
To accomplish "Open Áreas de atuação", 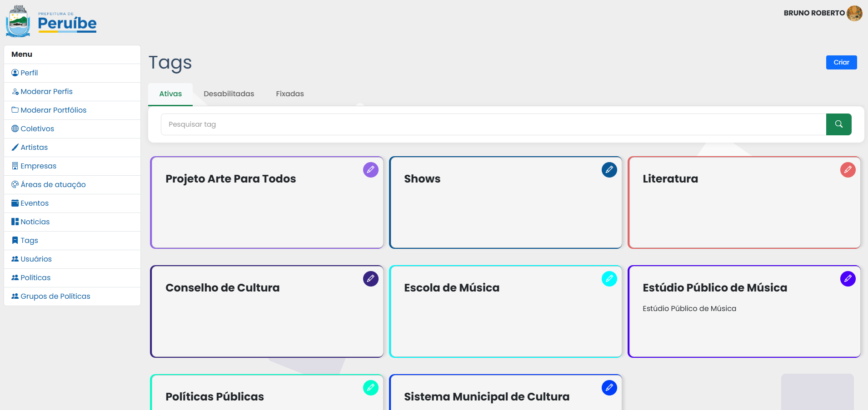I will pyautogui.click(x=72, y=185).
